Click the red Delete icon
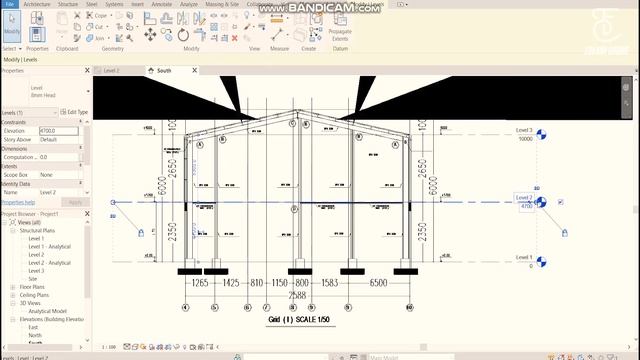The image size is (640, 360). pyautogui.click(x=235, y=38)
